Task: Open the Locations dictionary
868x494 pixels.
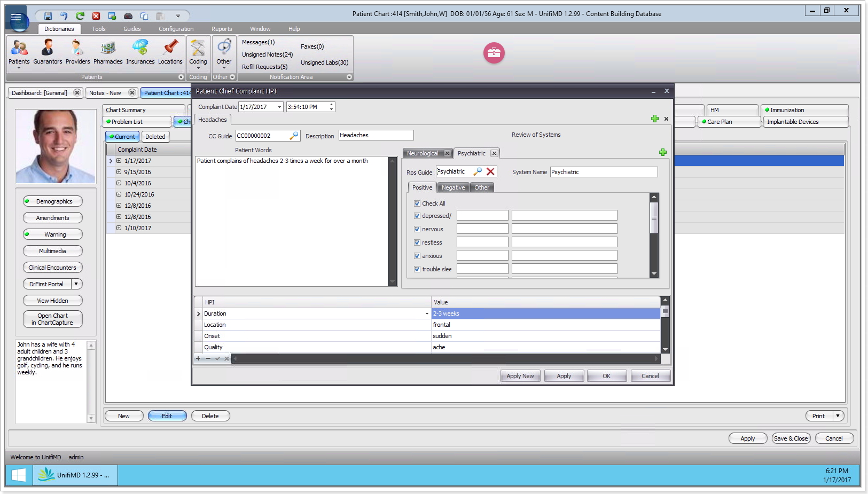Action: point(170,52)
